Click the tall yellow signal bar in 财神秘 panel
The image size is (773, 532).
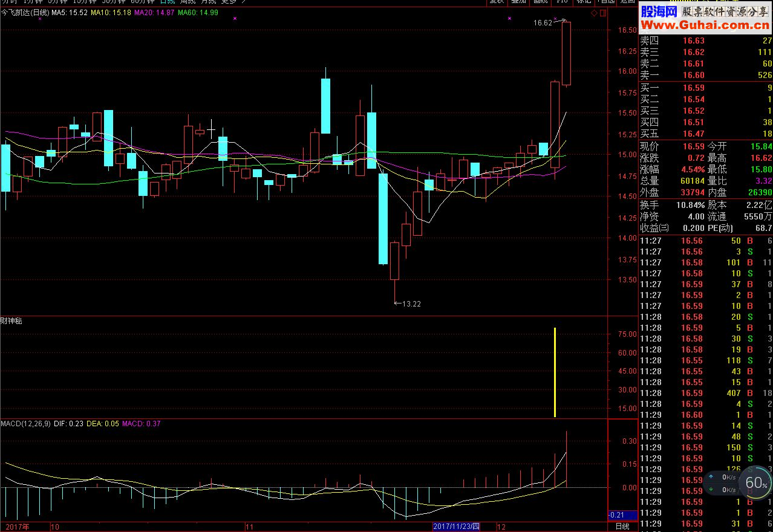555,372
